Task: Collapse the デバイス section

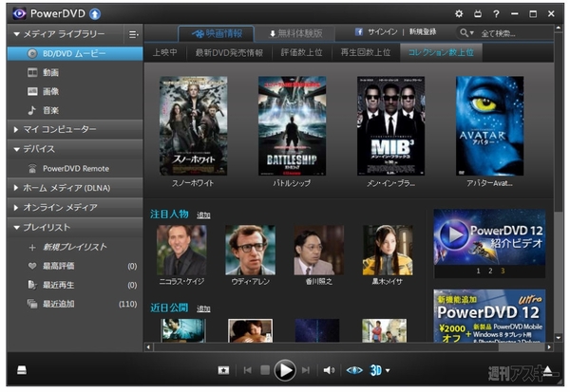Action: (16, 149)
